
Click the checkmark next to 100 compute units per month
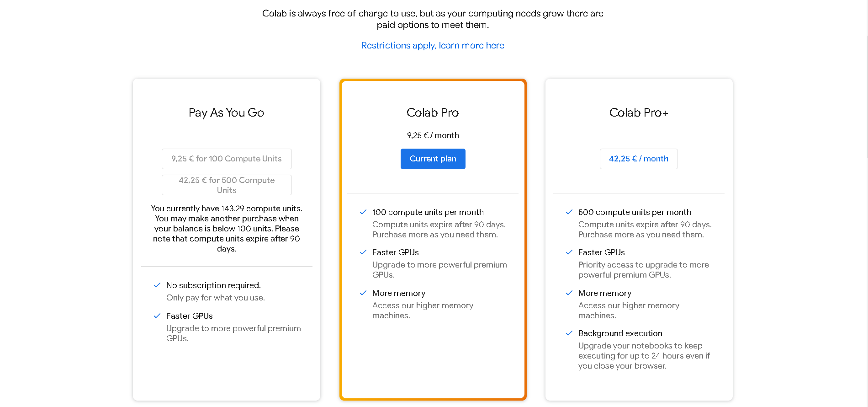363,212
